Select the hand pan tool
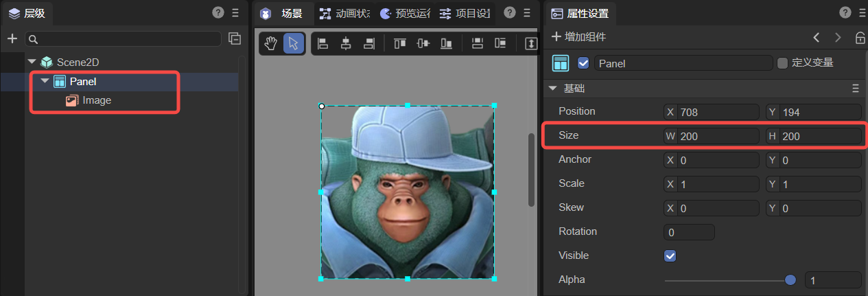868x296 pixels. click(x=271, y=43)
